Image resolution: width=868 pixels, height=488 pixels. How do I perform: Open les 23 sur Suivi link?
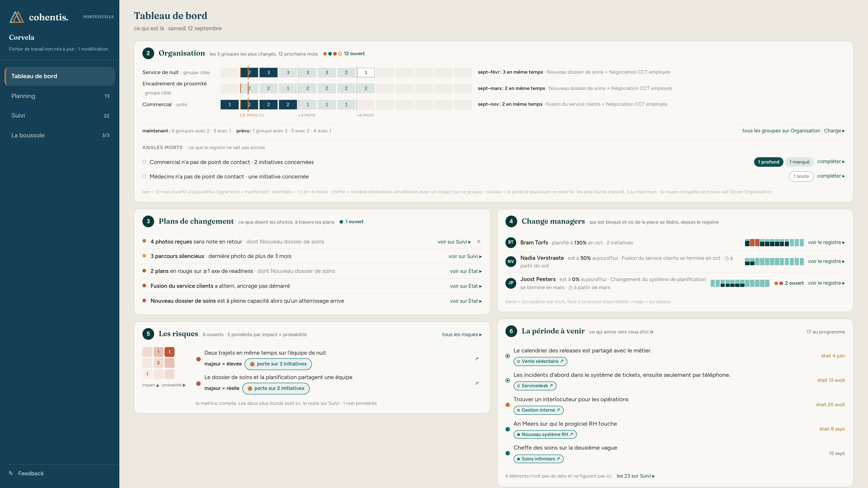635,476
